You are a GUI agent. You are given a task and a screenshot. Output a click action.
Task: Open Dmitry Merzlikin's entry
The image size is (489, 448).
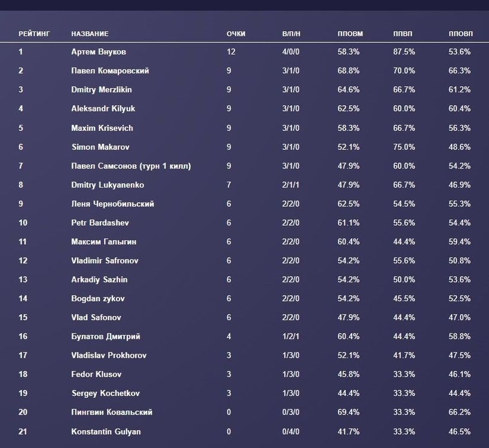[x=102, y=90]
